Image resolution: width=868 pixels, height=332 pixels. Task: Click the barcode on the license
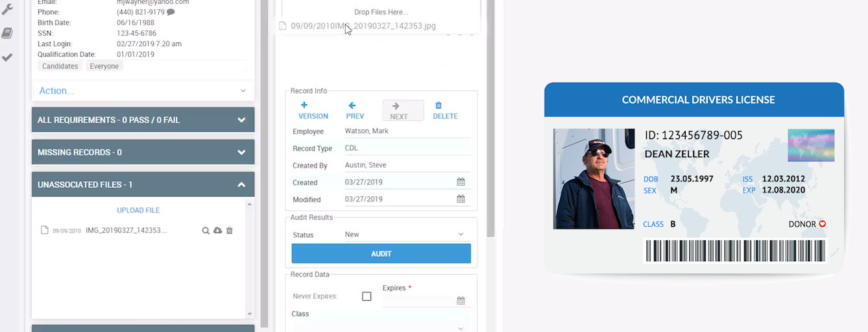(x=735, y=250)
